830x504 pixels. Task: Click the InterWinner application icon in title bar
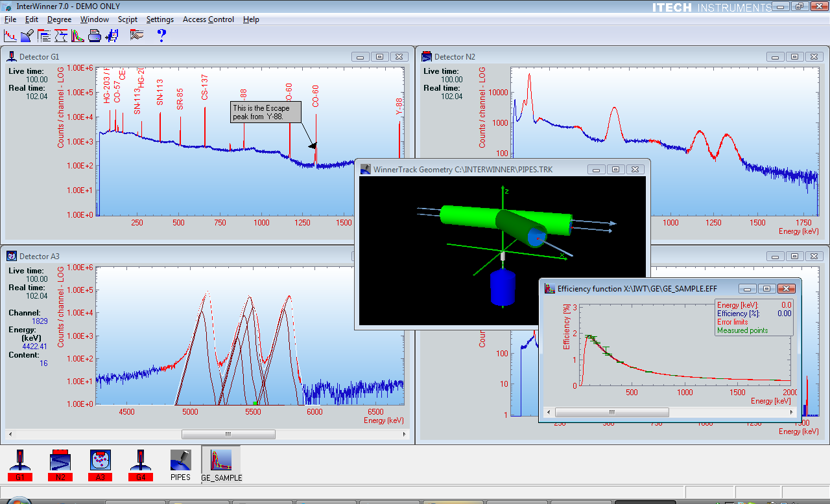pos(7,6)
